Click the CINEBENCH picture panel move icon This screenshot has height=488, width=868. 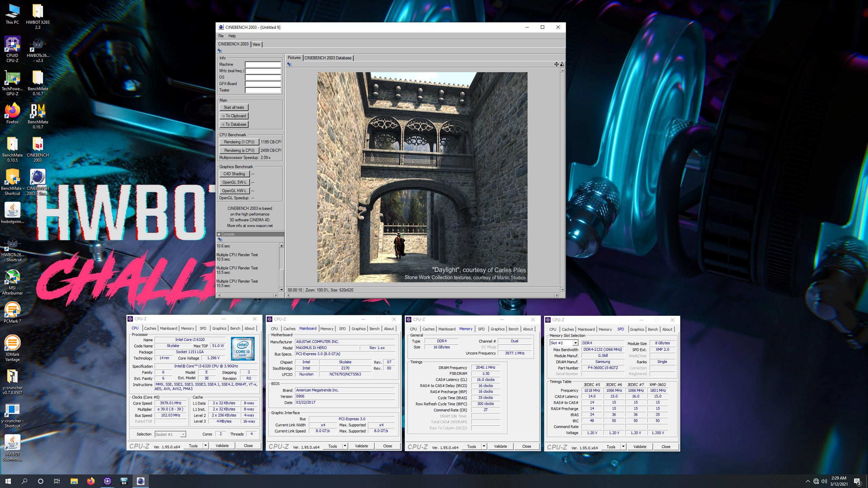[556, 64]
